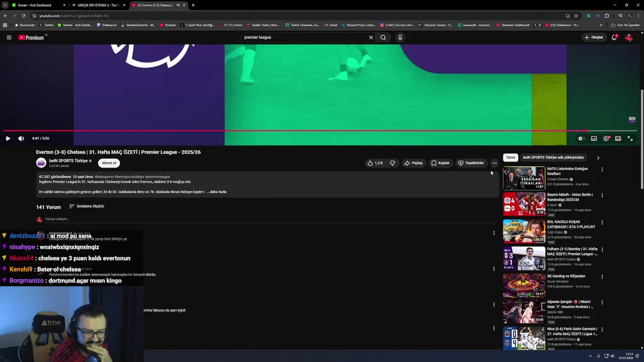Open comment options beside first comment
Viewport: 644px width, 362px height.
(x=494, y=233)
